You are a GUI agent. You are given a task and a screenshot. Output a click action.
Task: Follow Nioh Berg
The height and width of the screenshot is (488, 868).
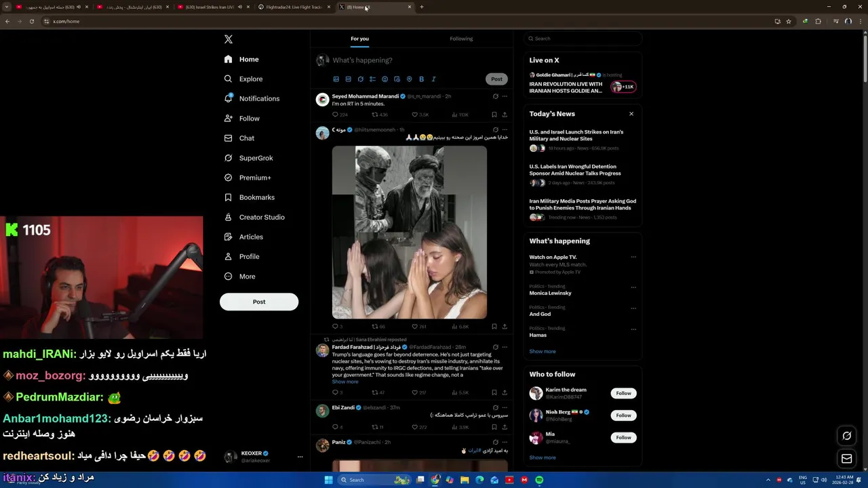pyautogui.click(x=623, y=415)
